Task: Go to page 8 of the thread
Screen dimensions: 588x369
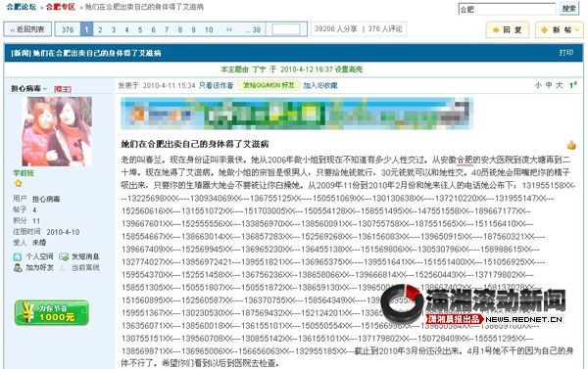Action: click(180, 29)
